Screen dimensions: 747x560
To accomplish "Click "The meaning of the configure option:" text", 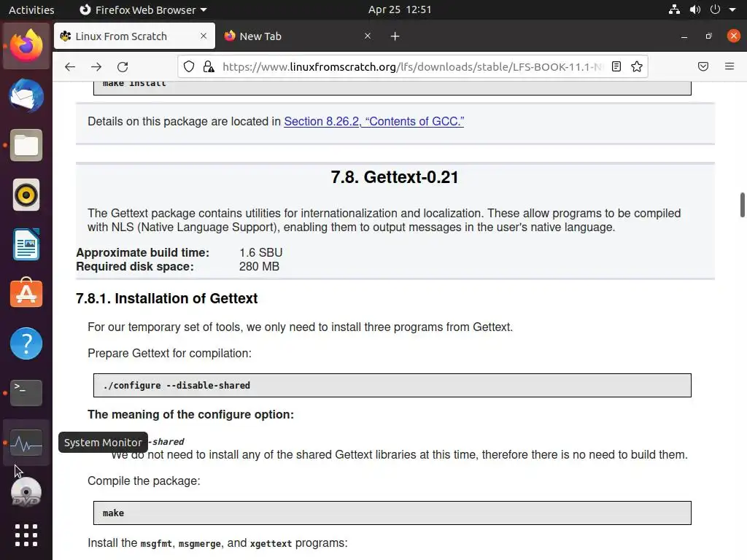I will (190, 415).
